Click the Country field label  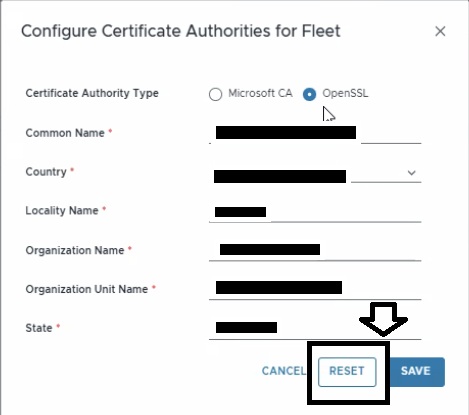pos(46,172)
